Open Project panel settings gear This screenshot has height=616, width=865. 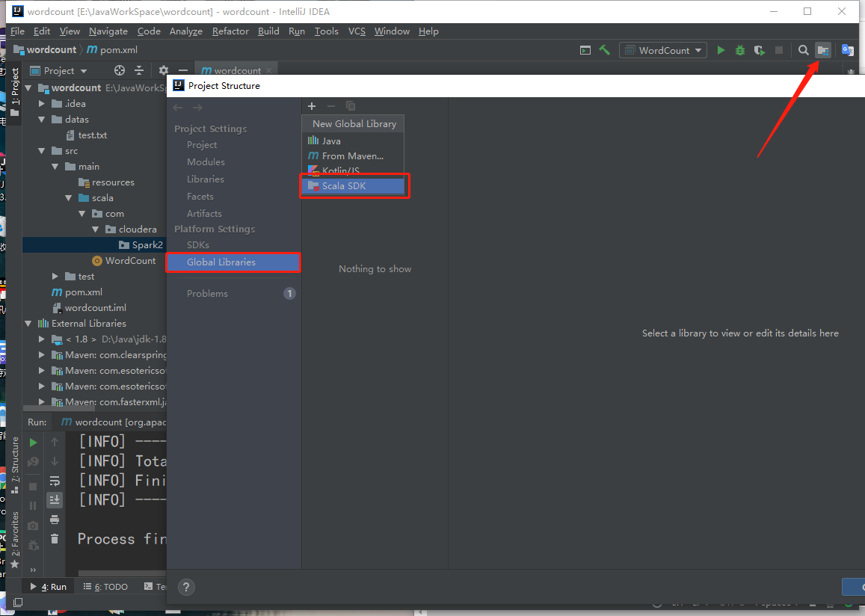(x=163, y=70)
